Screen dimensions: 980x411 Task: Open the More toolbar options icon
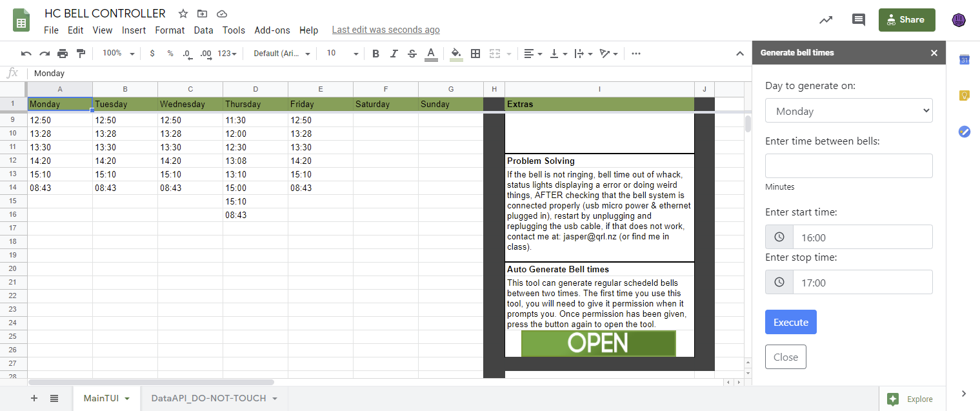point(636,54)
